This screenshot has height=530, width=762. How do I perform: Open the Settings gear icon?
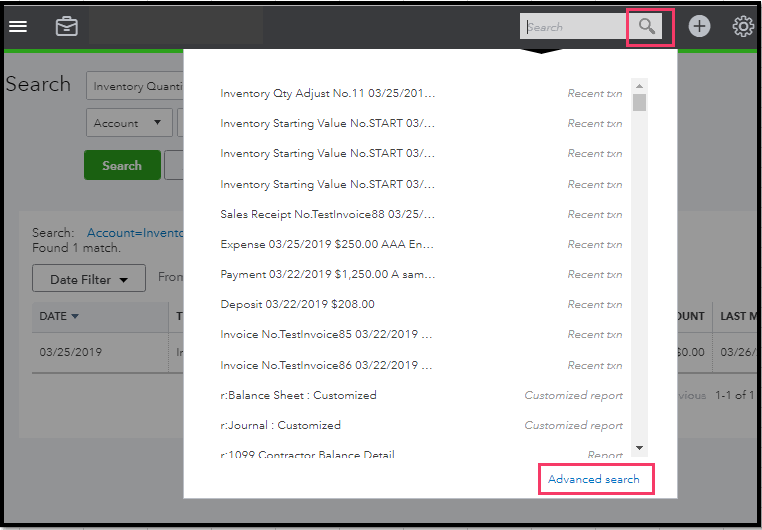point(743,26)
